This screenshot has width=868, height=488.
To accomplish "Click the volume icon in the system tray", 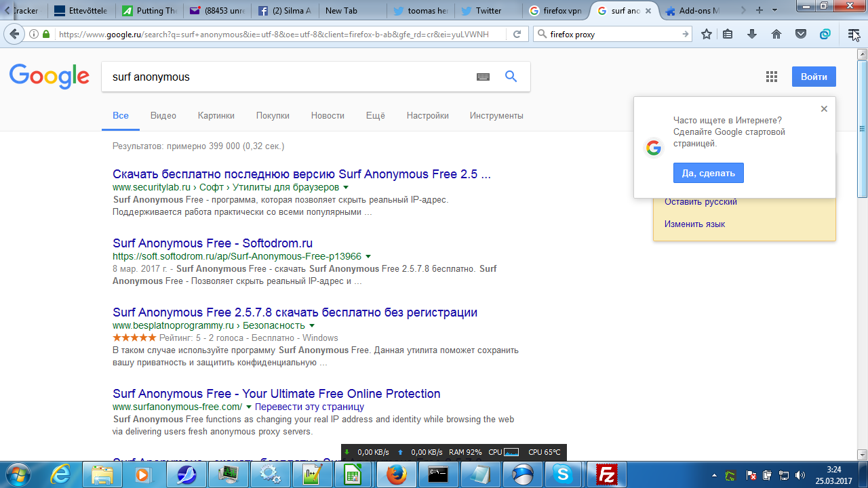I will tap(800, 474).
